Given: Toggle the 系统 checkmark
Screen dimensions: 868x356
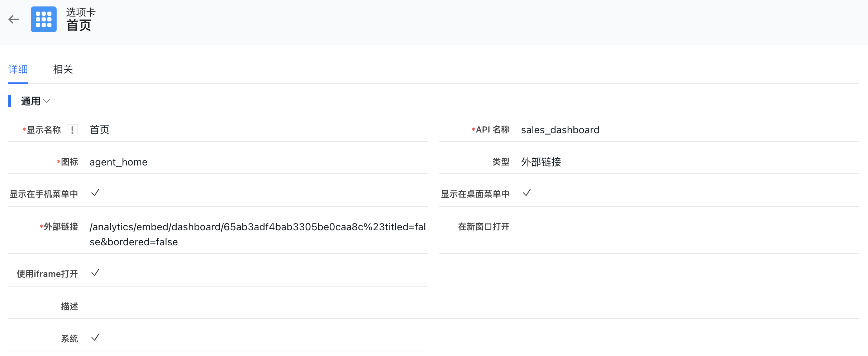Looking at the screenshot, I should [95, 337].
